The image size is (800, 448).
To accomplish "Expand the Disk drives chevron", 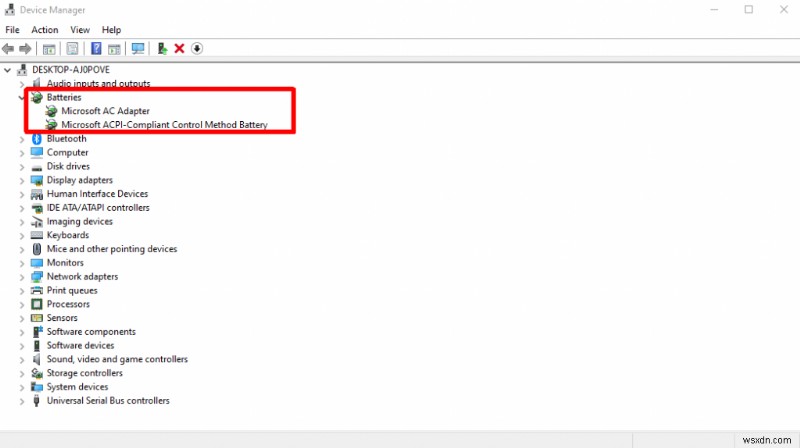I will [22, 166].
